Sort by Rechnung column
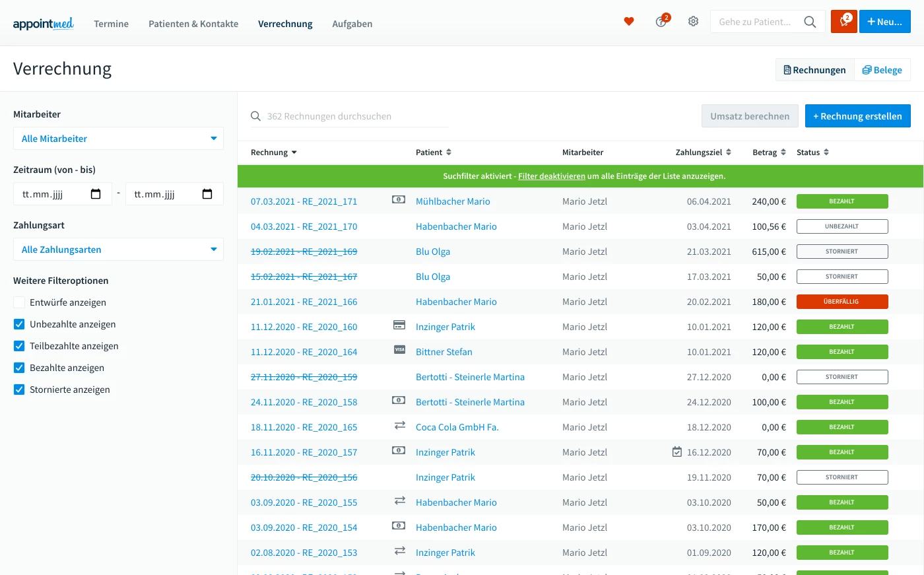Image resolution: width=924 pixels, height=575 pixels. pyautogui.click(x=274, y=152)
